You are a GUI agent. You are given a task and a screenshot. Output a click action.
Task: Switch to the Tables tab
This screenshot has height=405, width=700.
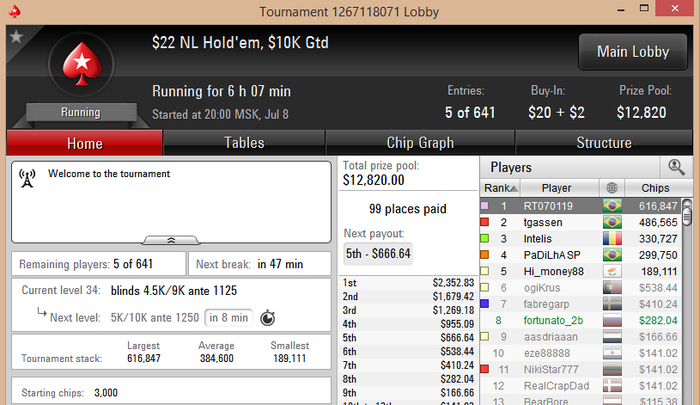coord(244,143)
